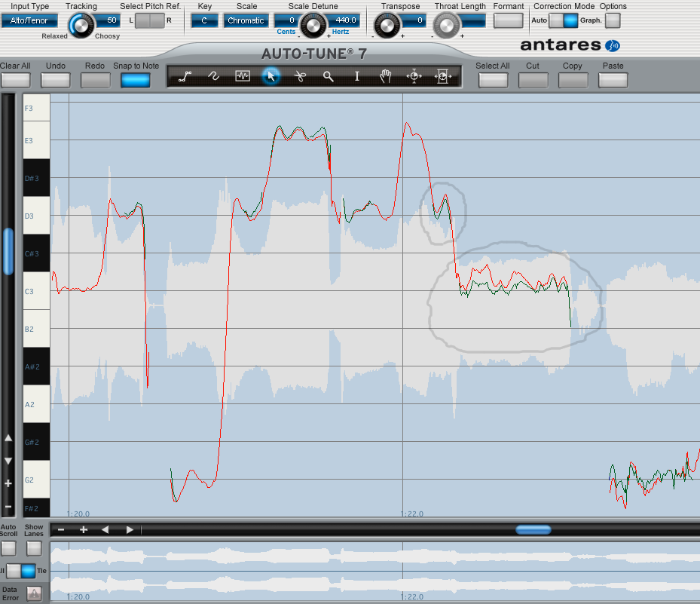Open the Scale dropdown showing Chromatic
Screen dimensions: 700x604
(246, 20)
